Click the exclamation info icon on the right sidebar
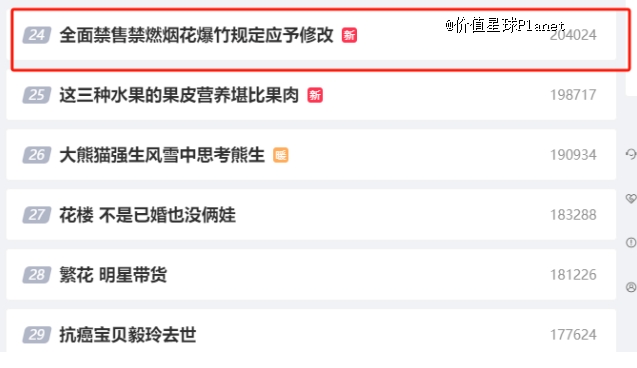 point(631,242)
